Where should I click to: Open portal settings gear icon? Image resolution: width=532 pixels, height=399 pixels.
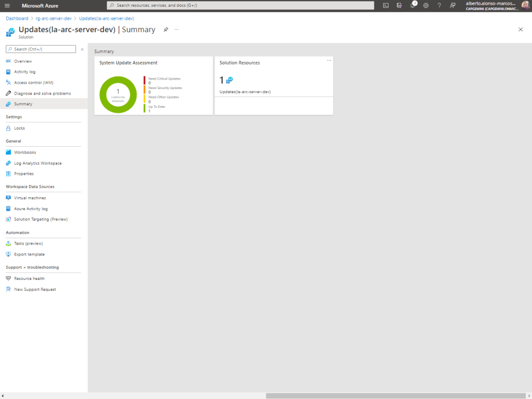[426, 5]
